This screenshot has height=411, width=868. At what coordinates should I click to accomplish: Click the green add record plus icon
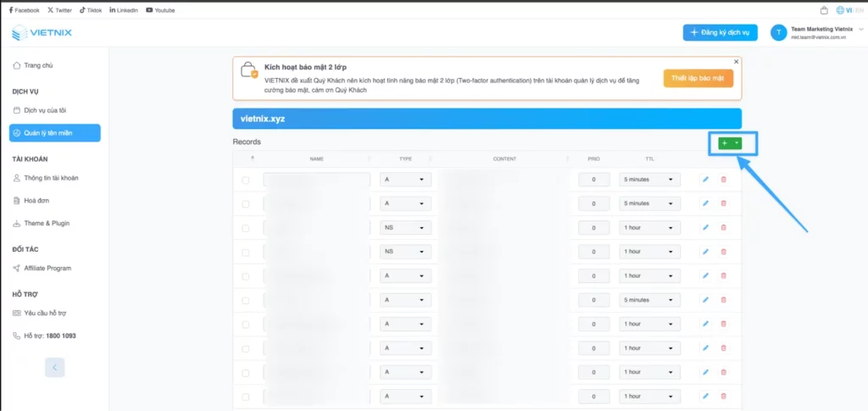[x=725, y=143]
